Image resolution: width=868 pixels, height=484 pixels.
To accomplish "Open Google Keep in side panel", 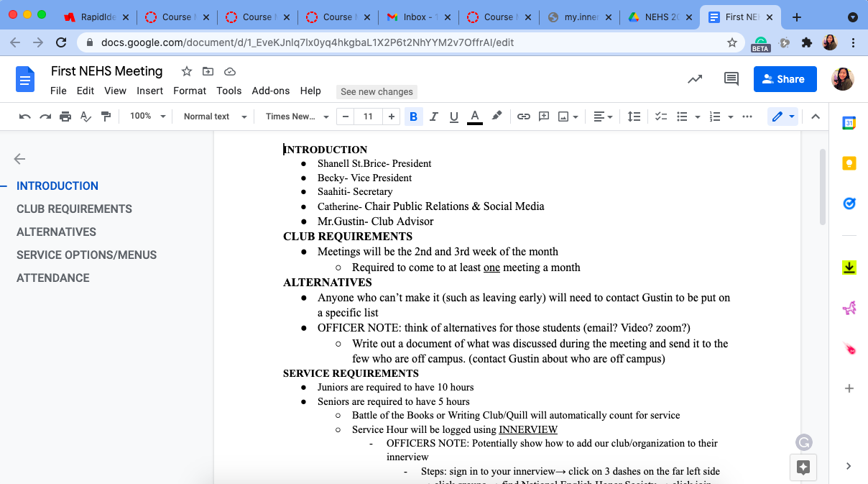I will click(x=849, y=164).
